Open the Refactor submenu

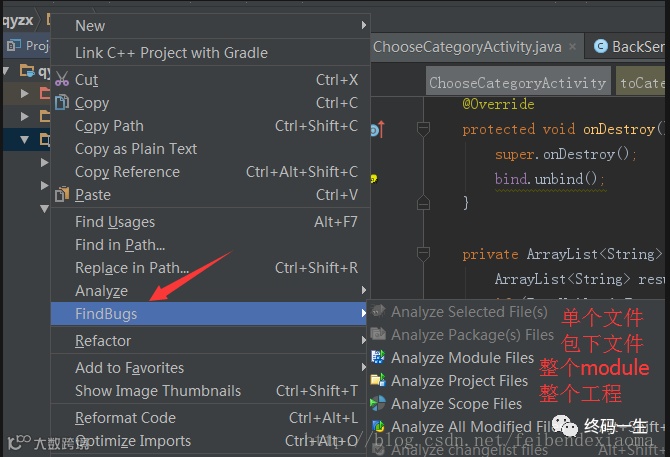103,340
